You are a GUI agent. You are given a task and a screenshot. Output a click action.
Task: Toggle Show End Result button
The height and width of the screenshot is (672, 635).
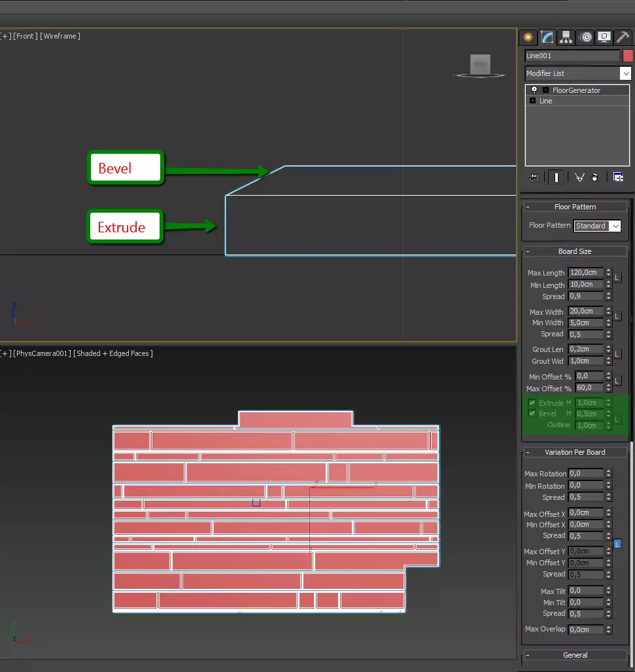tap(557, 177)
